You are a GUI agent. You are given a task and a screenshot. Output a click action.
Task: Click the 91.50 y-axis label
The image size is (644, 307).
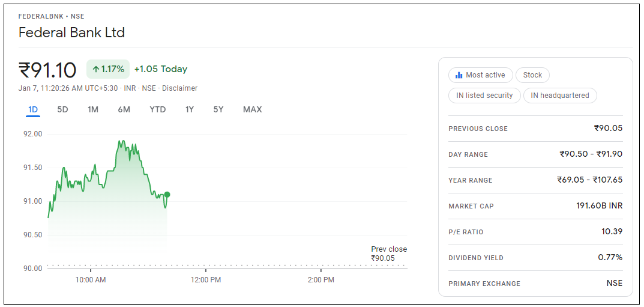coord(33,168)
